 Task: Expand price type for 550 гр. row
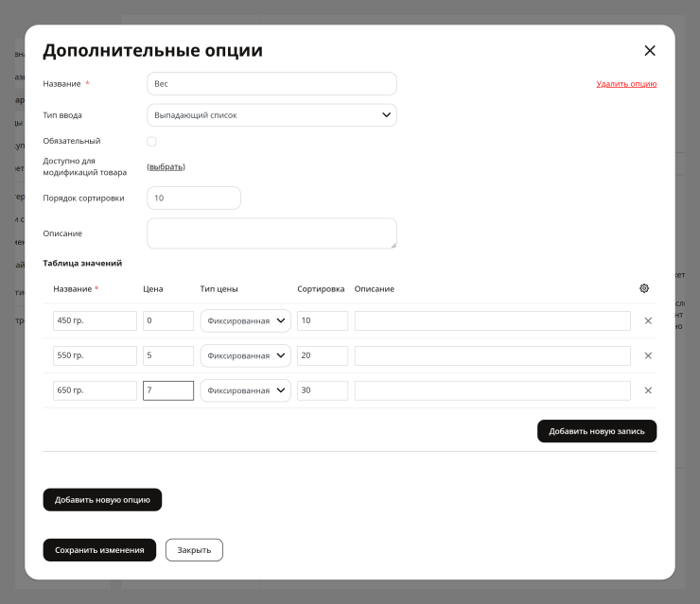(246, 355)
